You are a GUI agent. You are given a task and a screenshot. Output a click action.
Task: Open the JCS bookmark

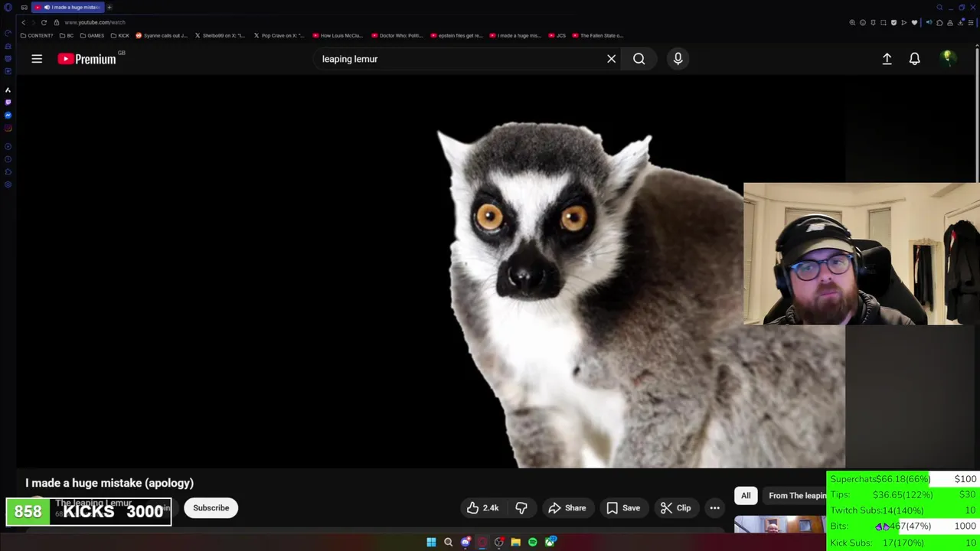click(557, 35)
